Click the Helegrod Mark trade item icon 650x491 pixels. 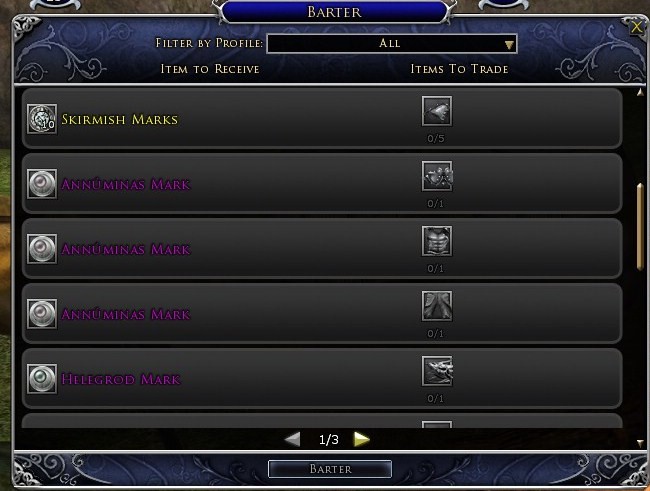437,371
